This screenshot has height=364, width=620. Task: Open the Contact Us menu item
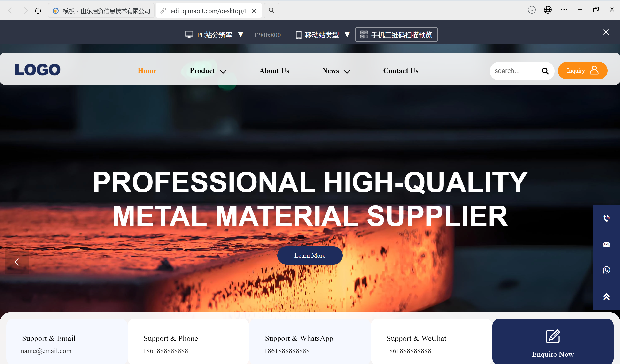click(401, 71)
